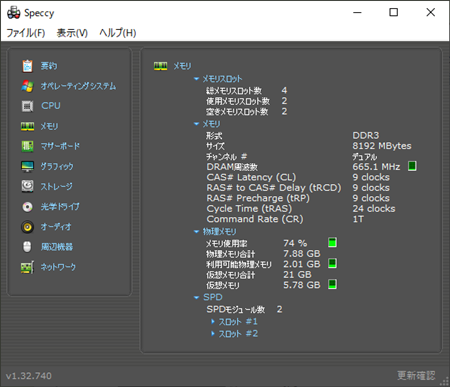Screen dimensions: 450x387
Task: Click the 要約 summary clipboard icon
Action: (27, 66)
